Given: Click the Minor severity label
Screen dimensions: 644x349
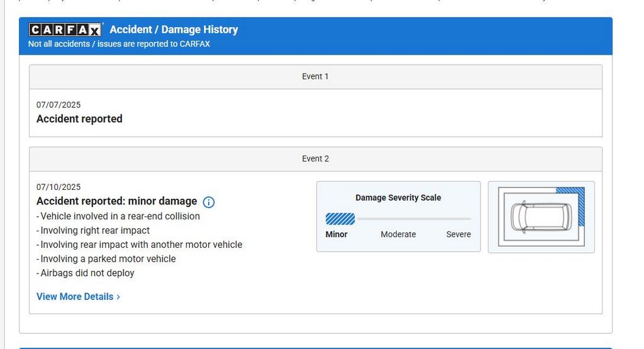Looking at the screenshot, I should (336, 235).
